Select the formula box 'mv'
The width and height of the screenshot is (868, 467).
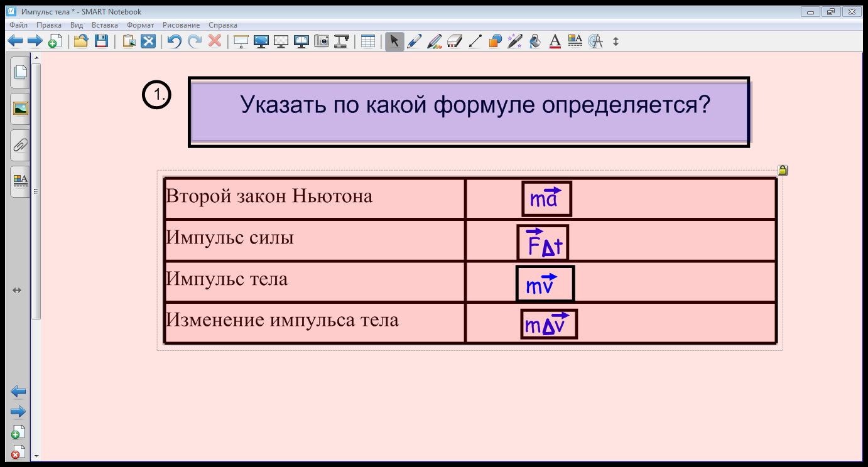545,284
